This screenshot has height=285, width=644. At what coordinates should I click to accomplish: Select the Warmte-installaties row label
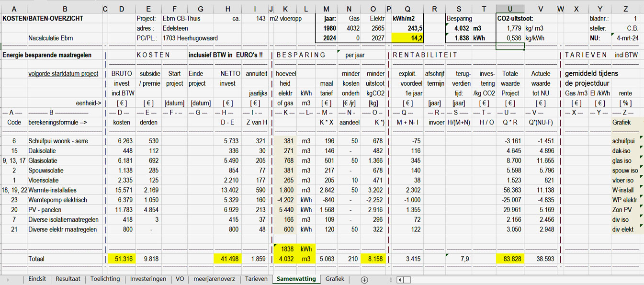click(53, 190)
